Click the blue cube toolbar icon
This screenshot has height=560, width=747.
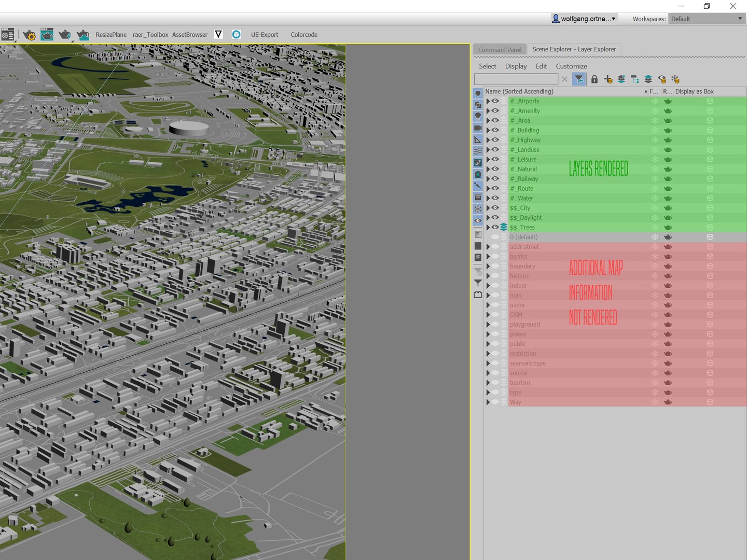pyautogui.click(x=236, y=34)
